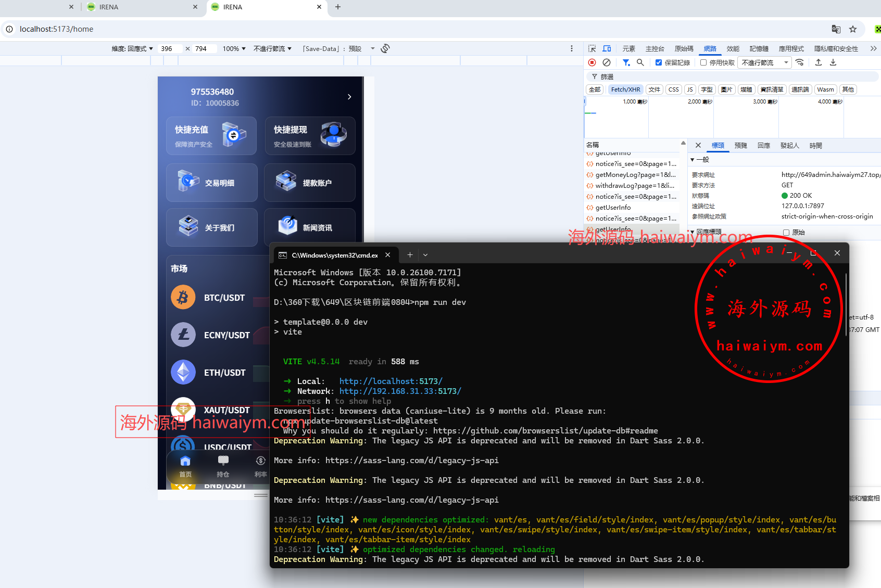Open the 100% zoom dropdown
The width and height of the screenshot is (881, 588).
pyautogui.click(x=234, y=48)
